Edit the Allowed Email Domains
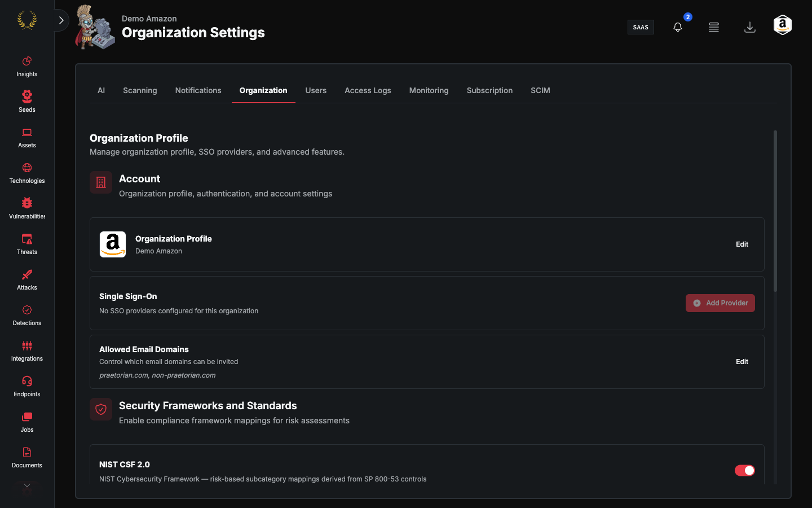This screenshot has width=812, height=508. (x=742, y=362)
